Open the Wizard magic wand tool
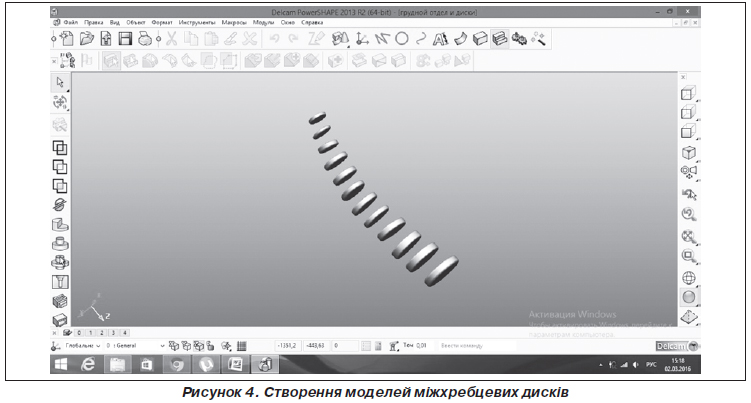This screenshot has width=751, height=403. click(x=539, y=39)
